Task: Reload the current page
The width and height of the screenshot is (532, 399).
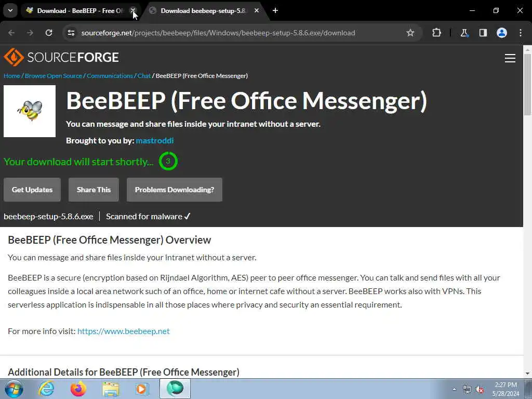Action: click(49, 33)
